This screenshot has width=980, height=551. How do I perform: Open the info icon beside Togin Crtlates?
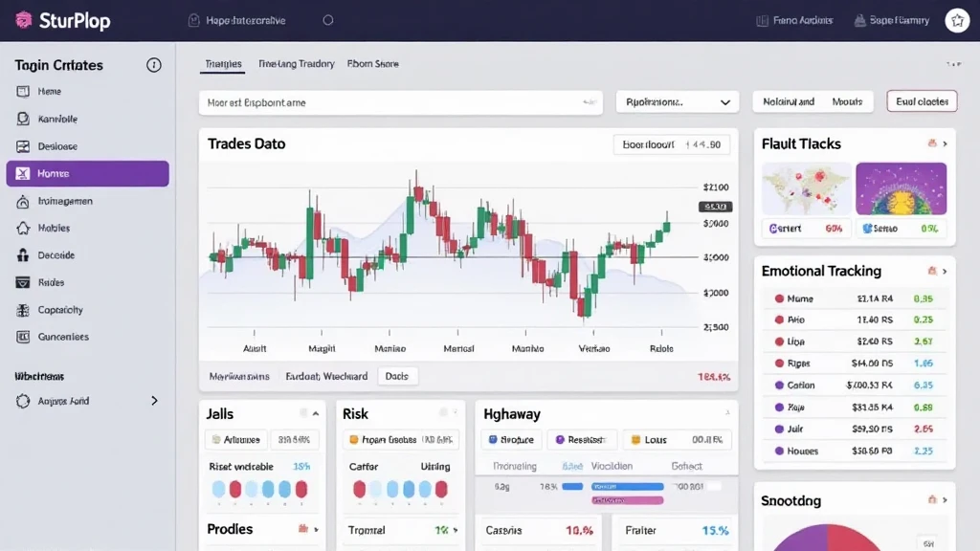pyautogui.click(x=154, y=65)
